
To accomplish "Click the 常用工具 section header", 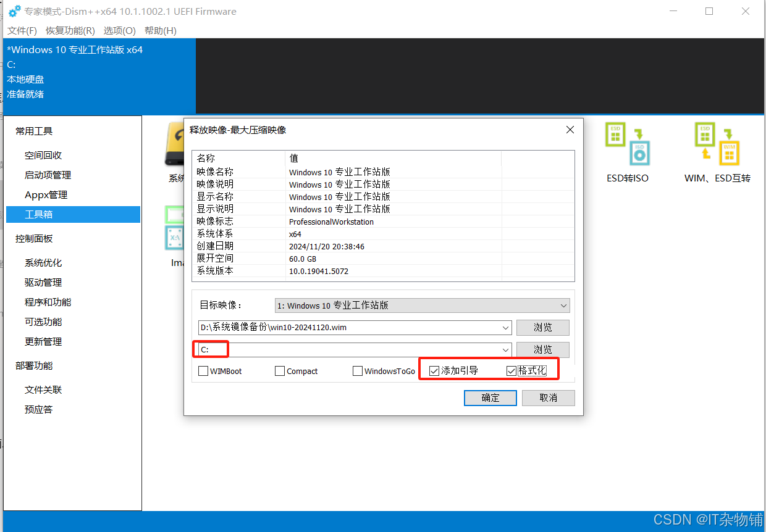I will (34, 131).
